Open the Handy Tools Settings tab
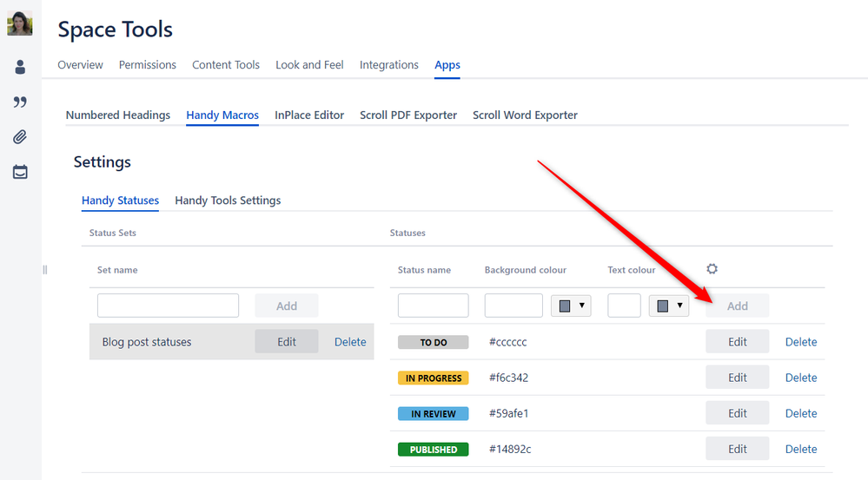Screen dimensions: 868x480 point(228,201)
